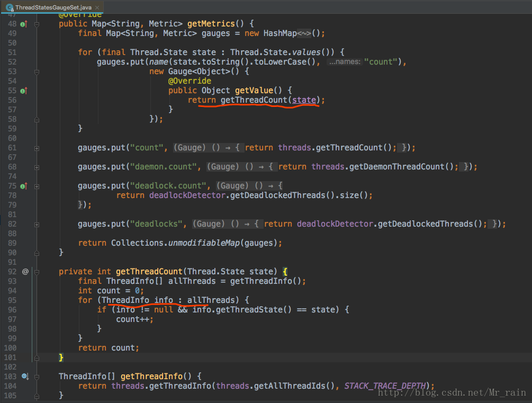Collapse the getThreadCount method on line 92
Image resolution: width=532 pixels, height=403 pixels.
click(x=37, y=272)
